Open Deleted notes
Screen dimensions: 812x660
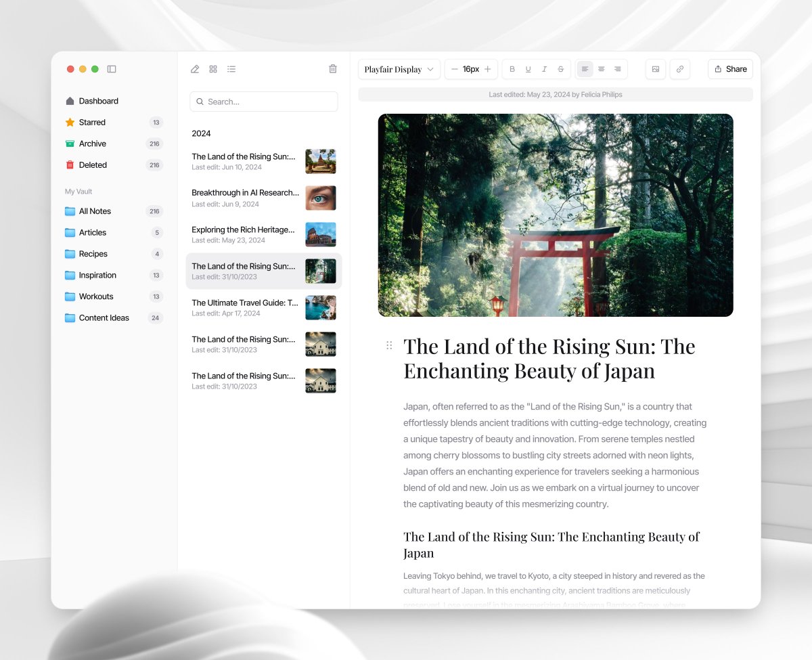(x=114, y=165)
